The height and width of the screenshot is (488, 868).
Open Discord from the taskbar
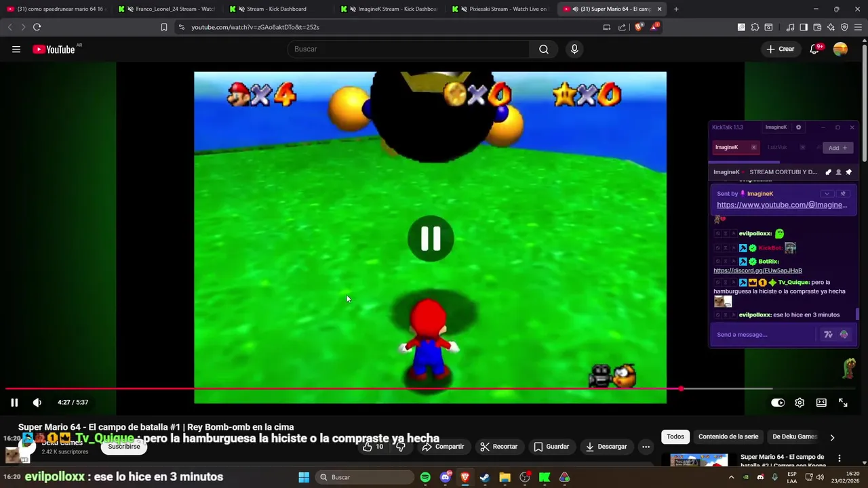[x=445, y=477]
